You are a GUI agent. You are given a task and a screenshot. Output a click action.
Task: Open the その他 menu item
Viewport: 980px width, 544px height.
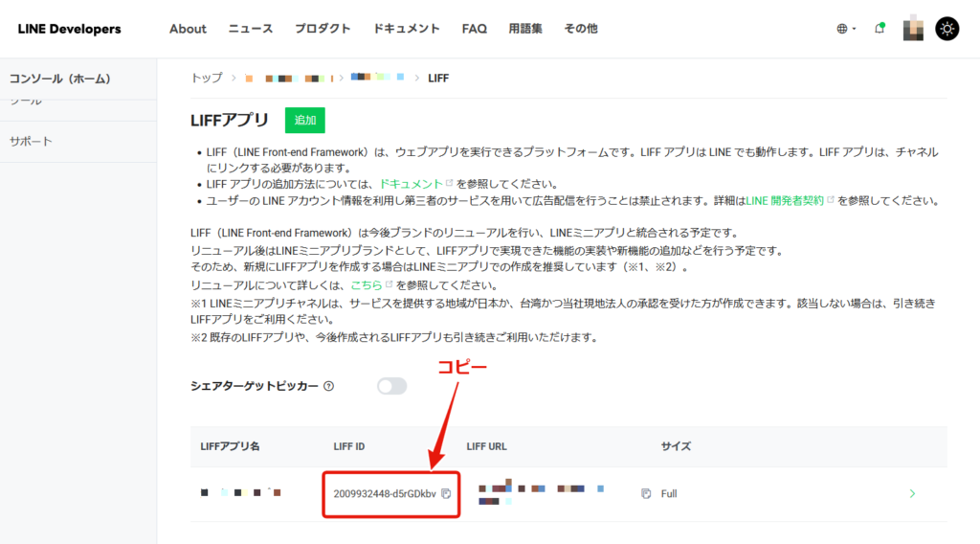coord(581,29)
